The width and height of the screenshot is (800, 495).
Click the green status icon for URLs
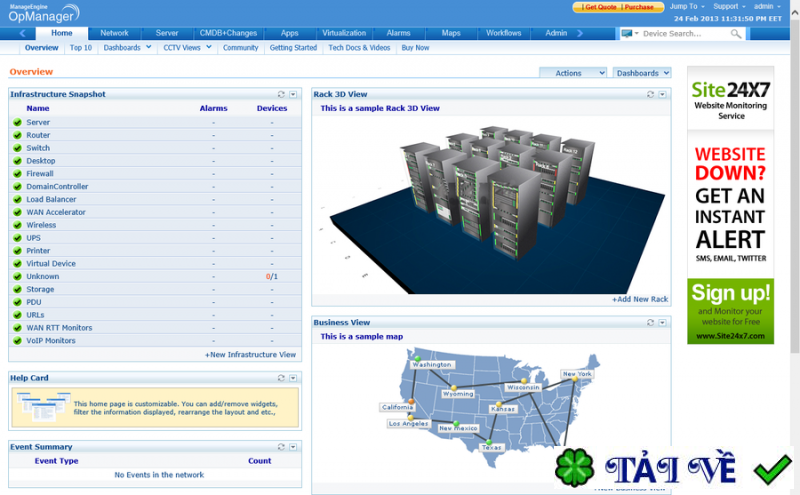(17, 315)
